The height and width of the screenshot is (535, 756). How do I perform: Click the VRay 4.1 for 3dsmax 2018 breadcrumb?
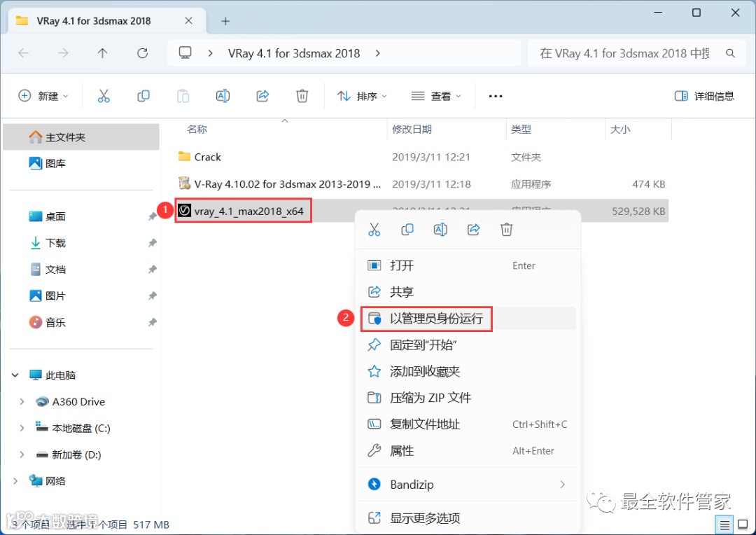point(293,53)
